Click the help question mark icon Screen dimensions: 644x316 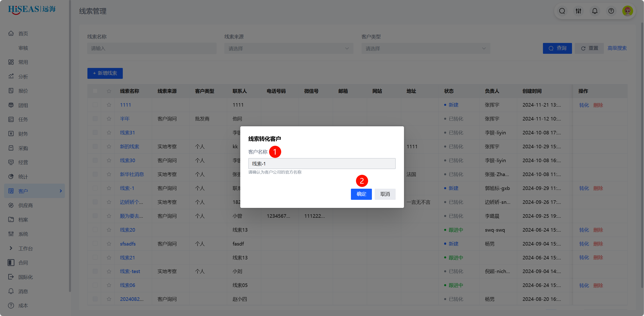click(x=611, y=11)
